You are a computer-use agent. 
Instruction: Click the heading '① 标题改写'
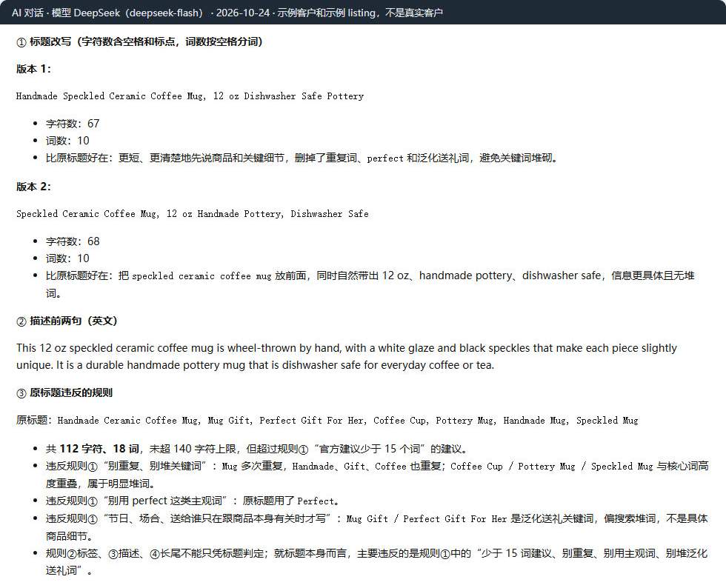pos(44,41)
